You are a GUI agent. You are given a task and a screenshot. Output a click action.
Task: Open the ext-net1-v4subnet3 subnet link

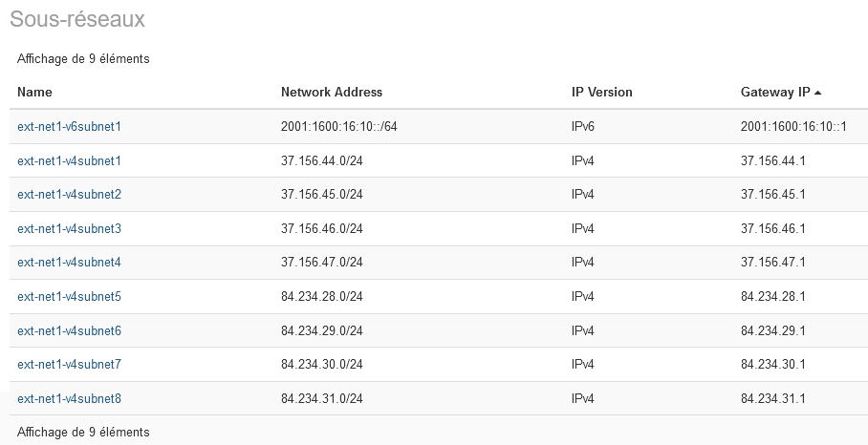point(69,228)
